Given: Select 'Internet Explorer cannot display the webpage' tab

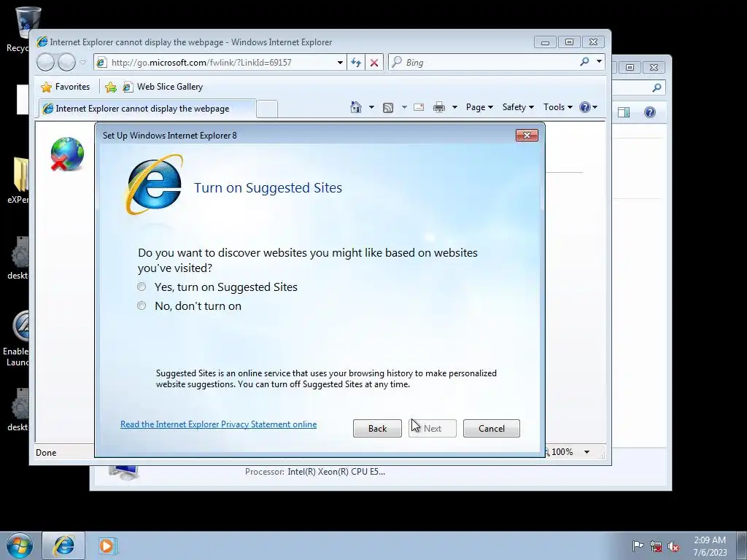Looking at the screenshot, I should [147, 109].
